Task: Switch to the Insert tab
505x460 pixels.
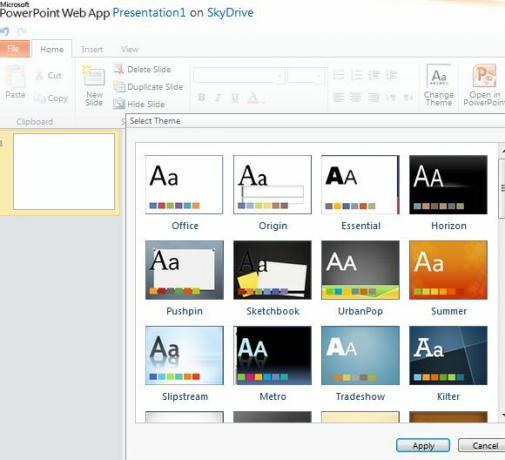Action: pos(92,50)
